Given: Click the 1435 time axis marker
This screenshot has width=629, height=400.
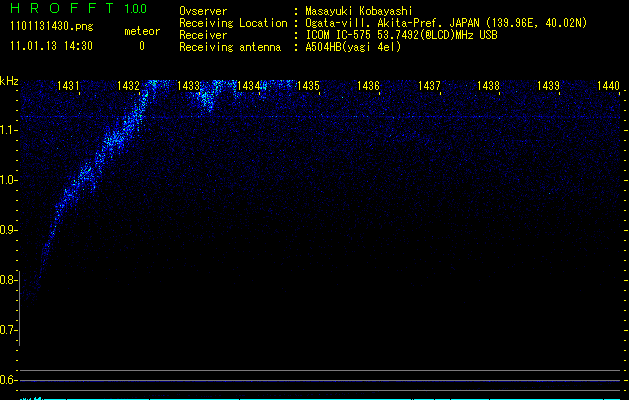Looking at the screenshot, I should pyautogui.click(x=308, y=85).
